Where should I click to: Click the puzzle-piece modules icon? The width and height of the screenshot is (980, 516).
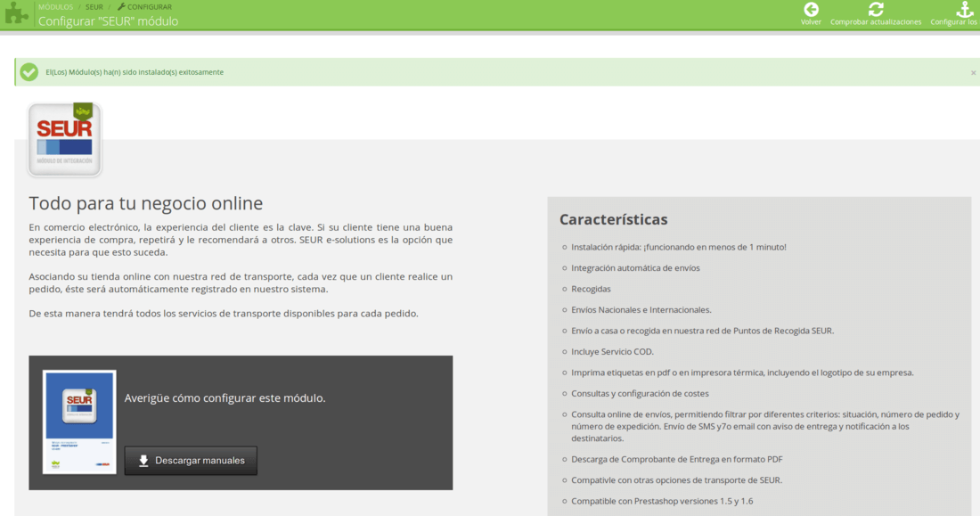16,13
